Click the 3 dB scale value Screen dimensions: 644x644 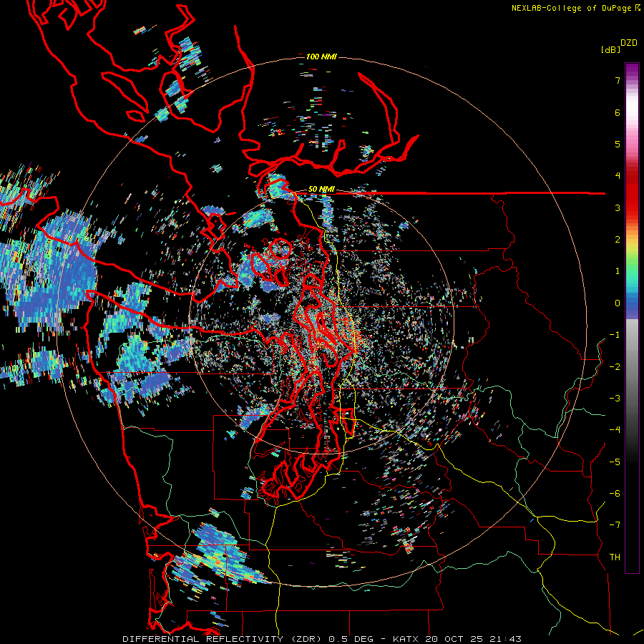click(618, 208)
